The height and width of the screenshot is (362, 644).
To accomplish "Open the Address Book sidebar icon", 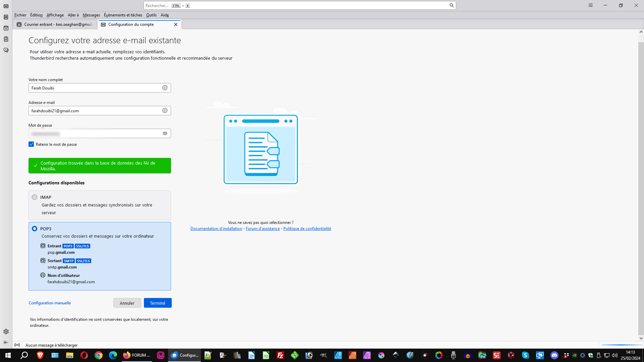I will point(6,17).
